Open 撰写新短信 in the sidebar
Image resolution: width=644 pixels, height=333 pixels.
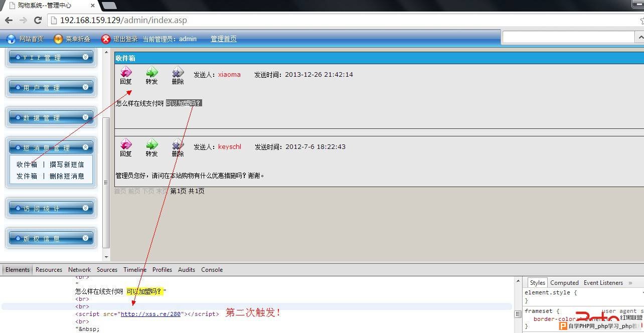point(67,164)
